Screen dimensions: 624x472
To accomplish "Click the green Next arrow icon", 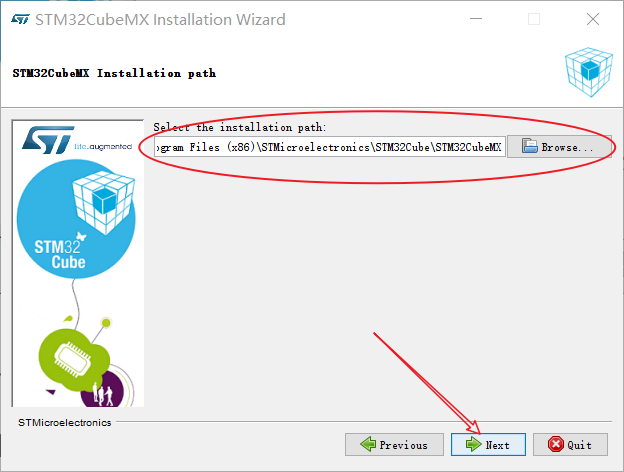I will (474, 444).
